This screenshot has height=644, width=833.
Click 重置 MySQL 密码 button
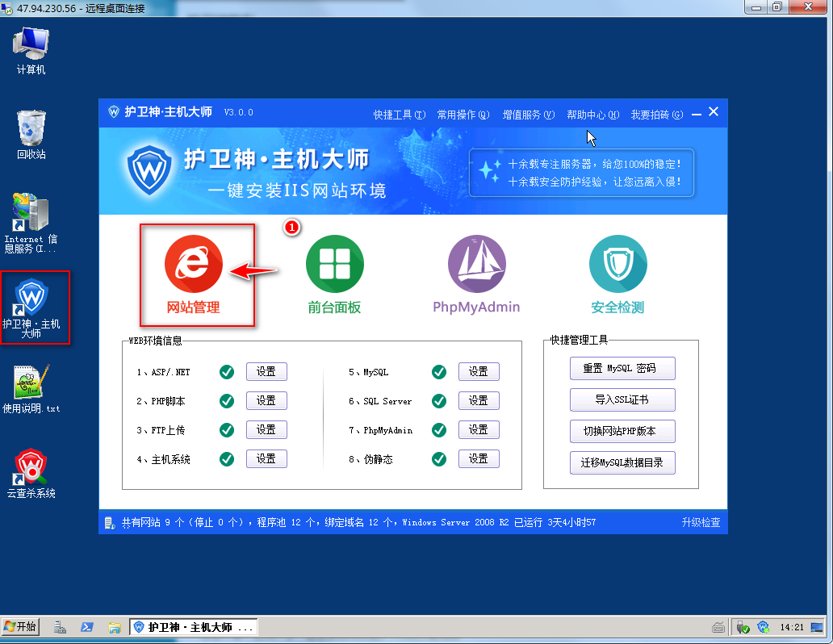pyautogui.click(x=622, y=369)
